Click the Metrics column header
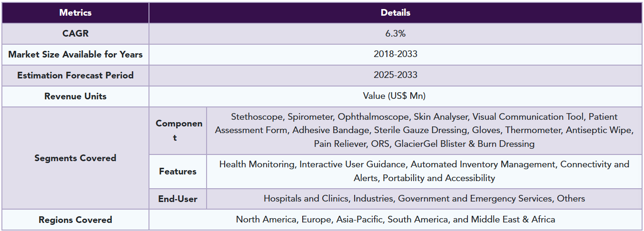Screen dimensions: 644x231 [x=75, y=13]
